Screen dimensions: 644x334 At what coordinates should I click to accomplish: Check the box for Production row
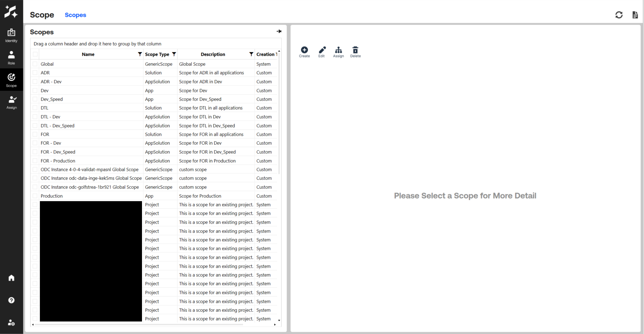click(x=35, y=196)
